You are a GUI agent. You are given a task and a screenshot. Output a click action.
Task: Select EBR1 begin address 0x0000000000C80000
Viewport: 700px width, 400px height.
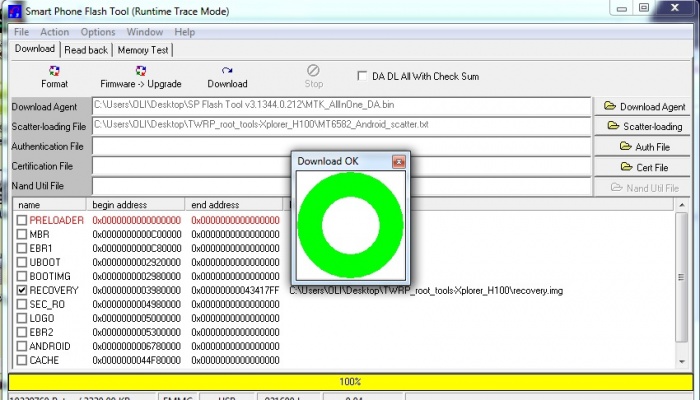tap(137, 248)
